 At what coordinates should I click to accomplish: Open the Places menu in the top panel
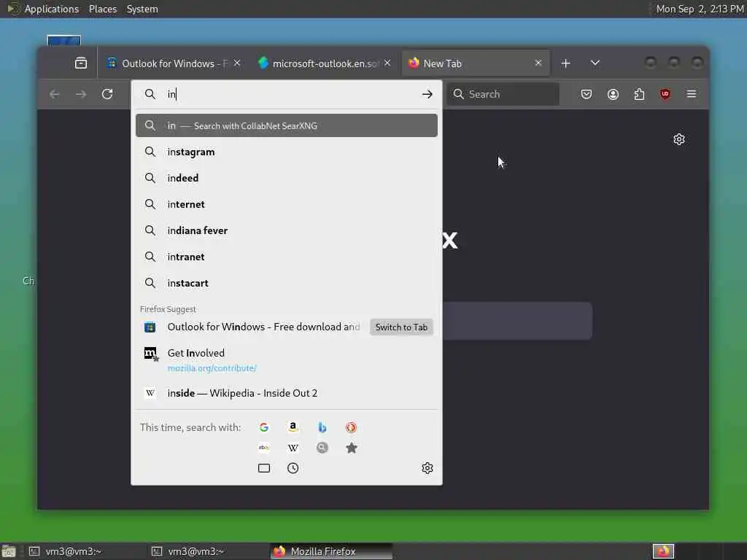coord(102,9)
